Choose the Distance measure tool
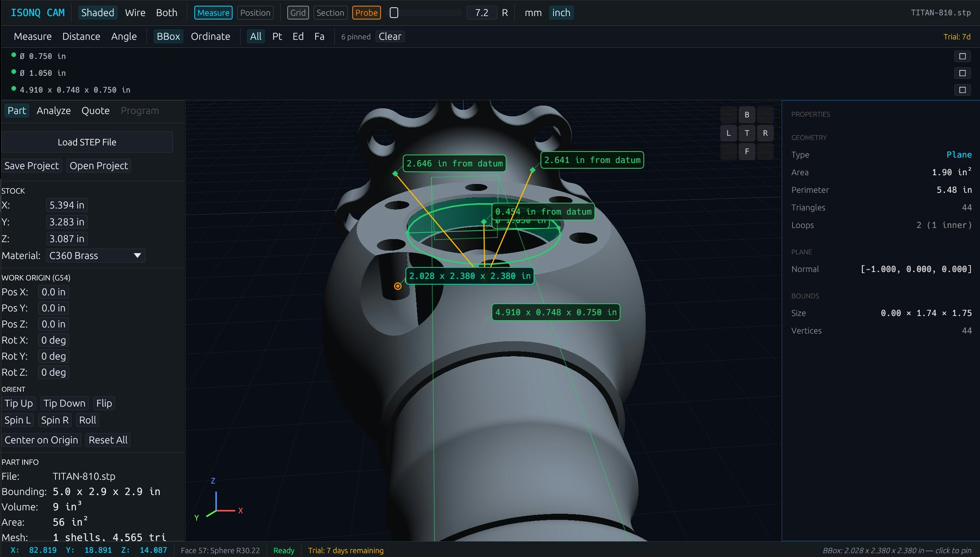 coord(81,36)
